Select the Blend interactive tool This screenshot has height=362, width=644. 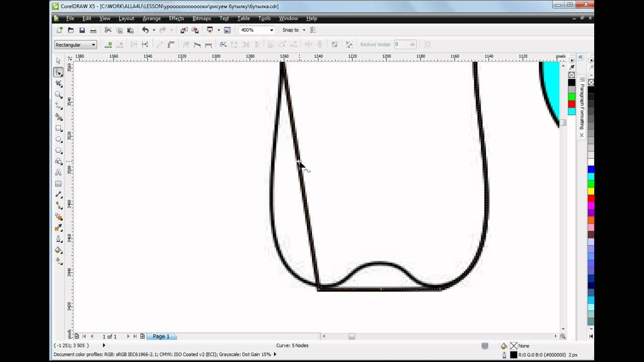pyautogui.click(x=58, y=217)
